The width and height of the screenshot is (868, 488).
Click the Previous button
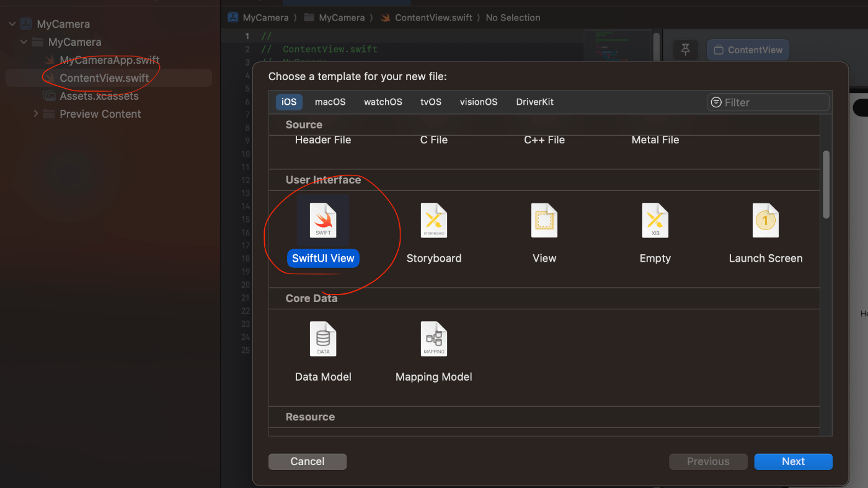click(708, 461)
